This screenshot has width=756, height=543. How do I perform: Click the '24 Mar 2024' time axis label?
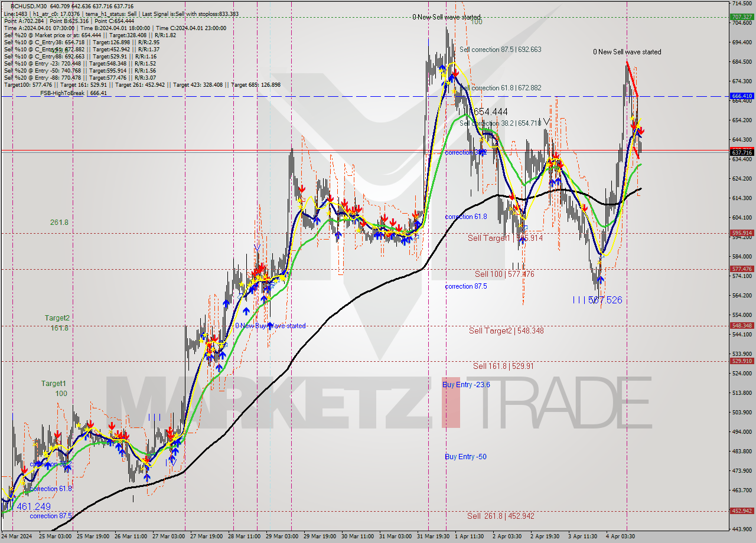tap(17, 537)
